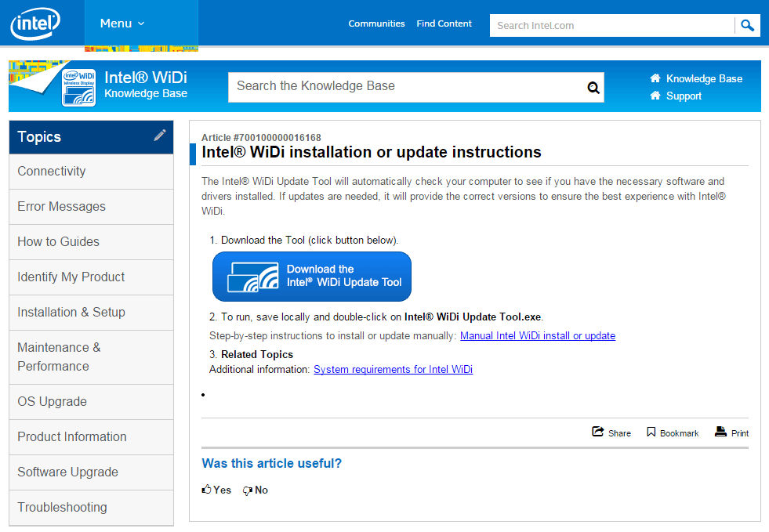Click the pencil edit icon in Topics
This screenshot has width=769, height=532.
(x=160, y=136)
